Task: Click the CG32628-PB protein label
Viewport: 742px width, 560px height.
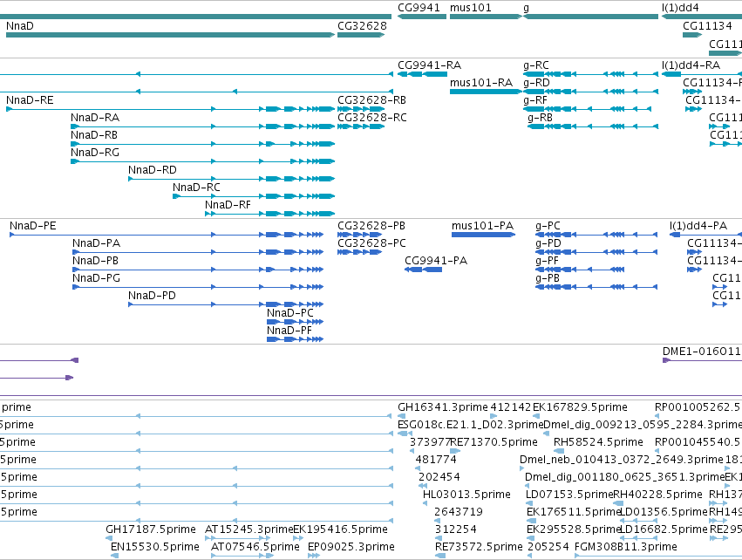Action: click(371, 226)
